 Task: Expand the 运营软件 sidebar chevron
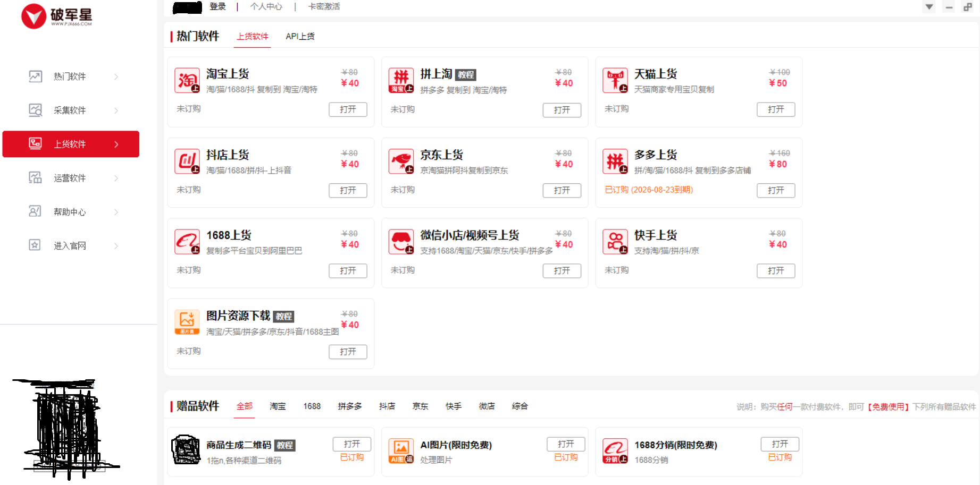pos(116,178)
